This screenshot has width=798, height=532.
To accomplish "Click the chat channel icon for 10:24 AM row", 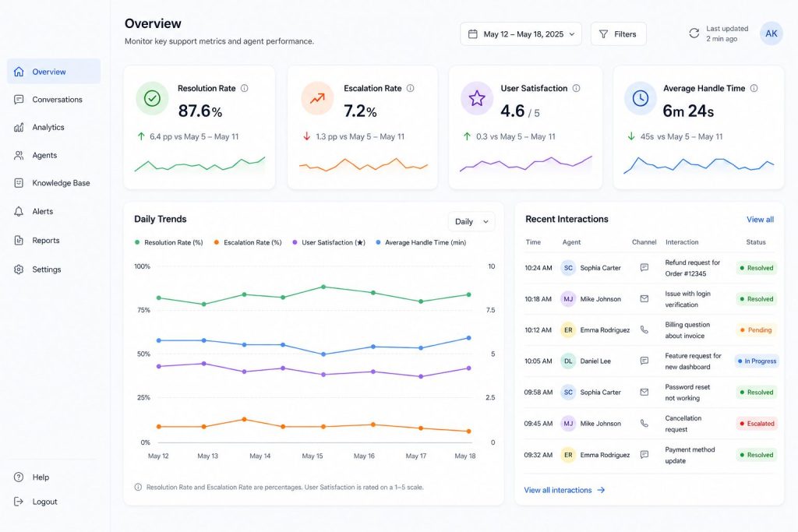I will (x=644, y=267).
